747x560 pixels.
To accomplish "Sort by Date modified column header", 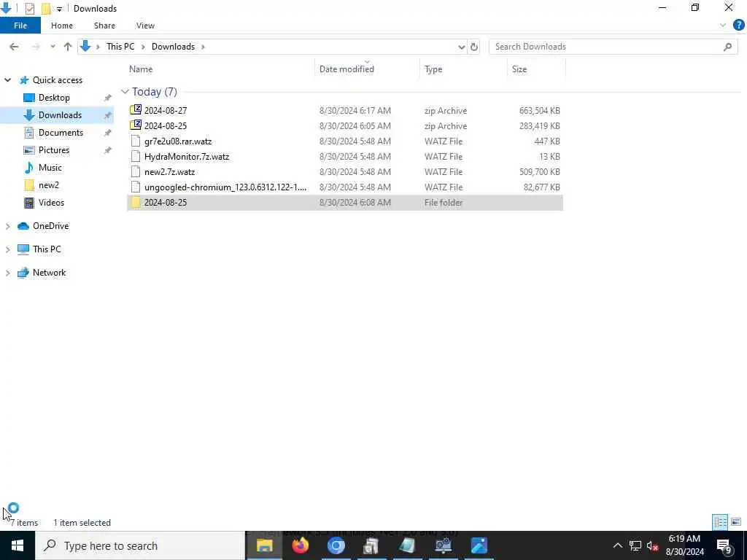I will 368,69.
